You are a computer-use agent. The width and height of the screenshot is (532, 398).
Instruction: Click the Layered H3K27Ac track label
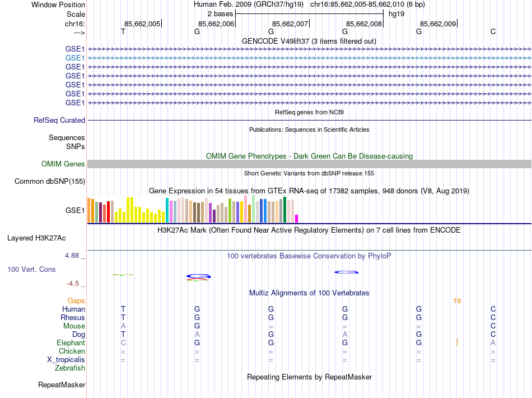coord(36,238)
